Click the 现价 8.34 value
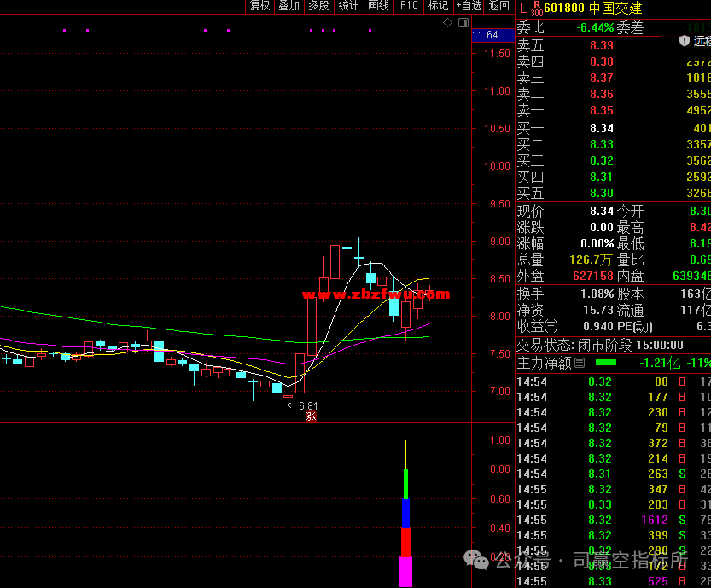711x588 pixels. tap(602, 212)
